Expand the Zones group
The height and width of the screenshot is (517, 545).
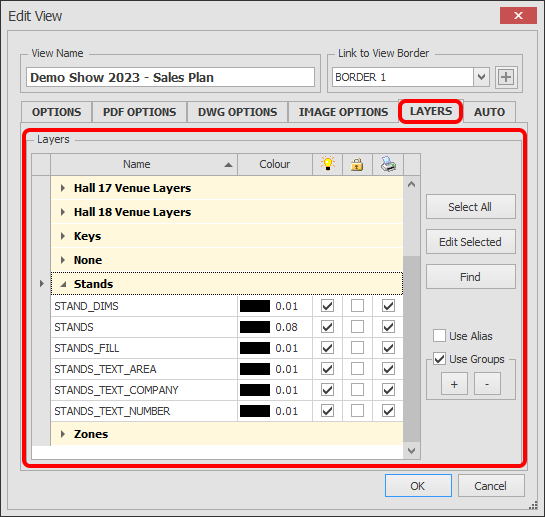(63, 434)
